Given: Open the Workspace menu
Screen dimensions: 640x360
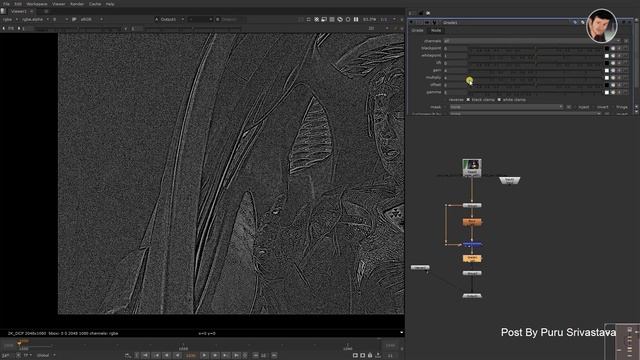Looking at the screenshot, I should [x=37, y=4].
